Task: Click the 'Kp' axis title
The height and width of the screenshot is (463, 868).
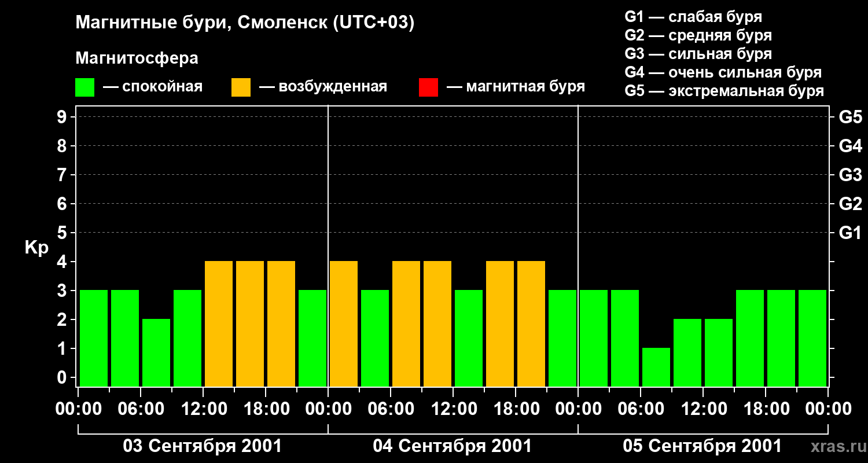Action: [x=36, y=248]
